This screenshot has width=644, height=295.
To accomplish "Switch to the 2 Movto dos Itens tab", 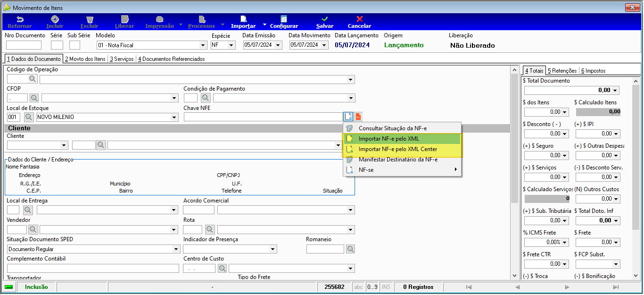I will point(85,59).
